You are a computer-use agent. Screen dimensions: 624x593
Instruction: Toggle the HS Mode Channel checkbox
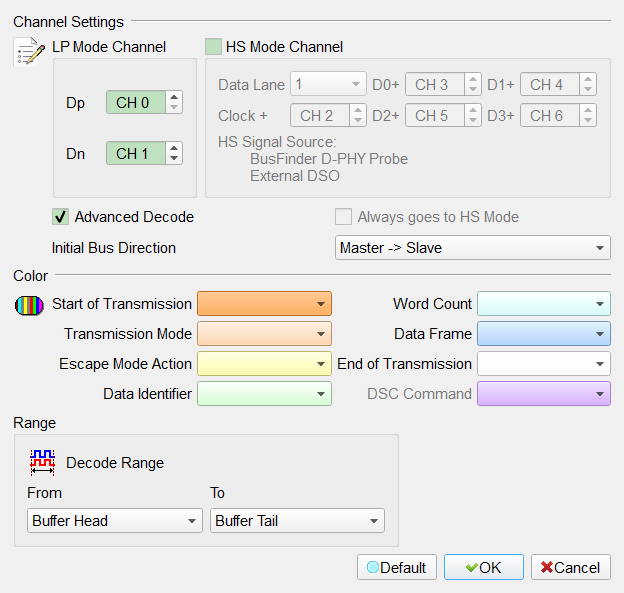213,47
